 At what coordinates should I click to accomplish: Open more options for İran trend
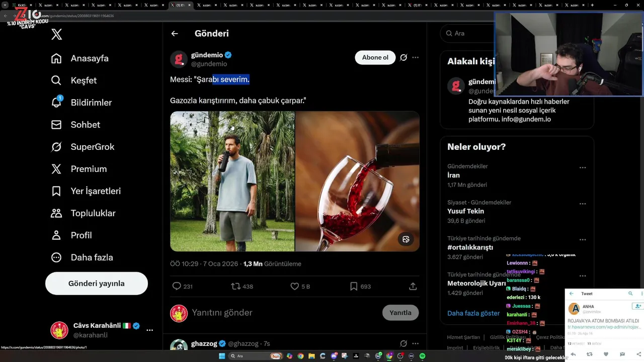[583, 167]
